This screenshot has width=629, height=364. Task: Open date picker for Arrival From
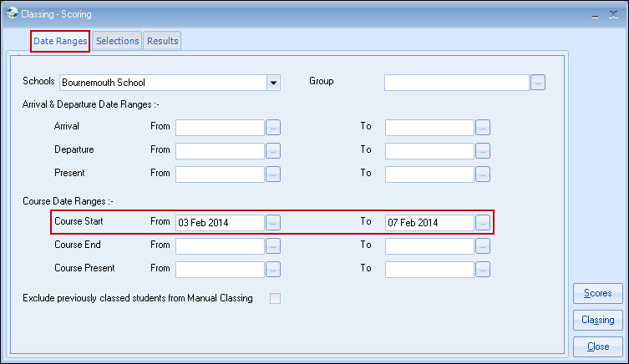[273, 128]
